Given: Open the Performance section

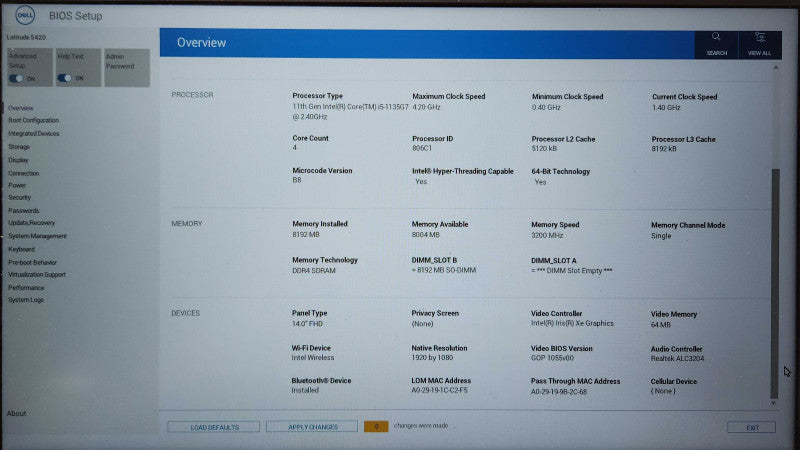Looking at the screenshot, I should (26, 288).
